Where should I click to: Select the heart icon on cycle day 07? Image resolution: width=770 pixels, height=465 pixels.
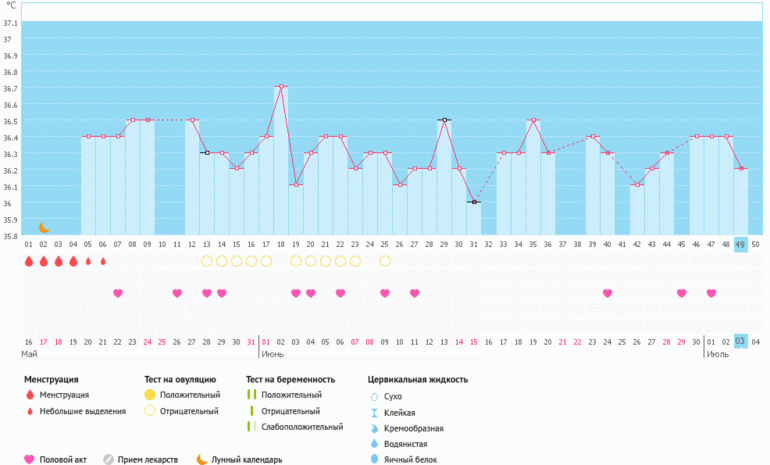(x=118, y=293)
